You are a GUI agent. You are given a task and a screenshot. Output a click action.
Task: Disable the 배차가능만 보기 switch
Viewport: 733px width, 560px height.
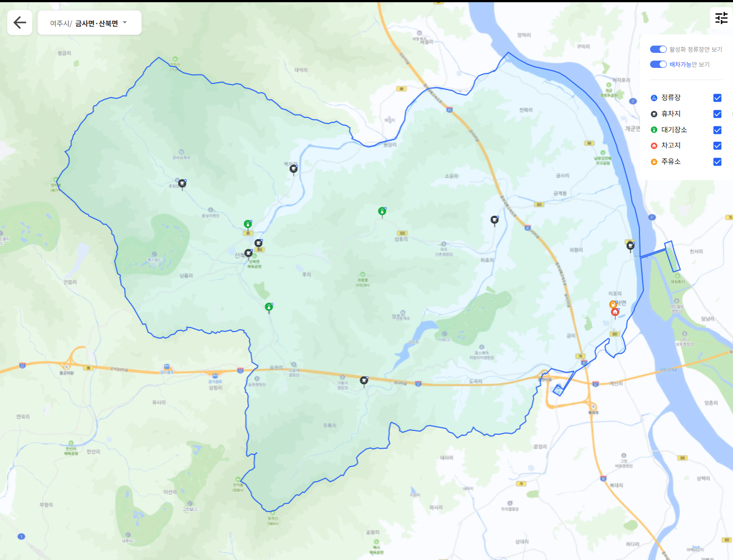658,65
